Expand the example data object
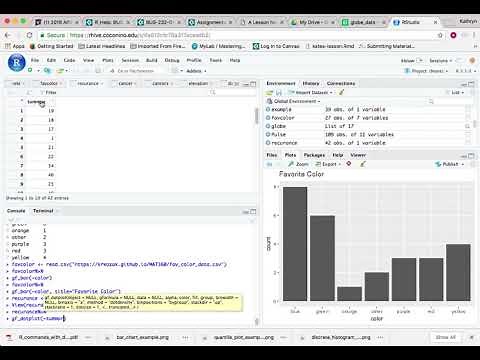Image resolution: width=480 pixels, height=360 pixels. coord(268,109)
